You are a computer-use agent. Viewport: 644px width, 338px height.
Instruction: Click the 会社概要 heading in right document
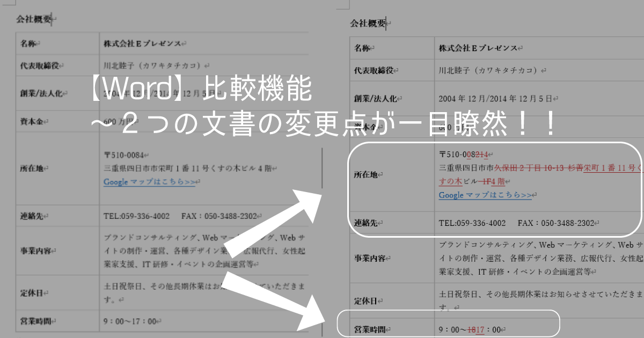point(368,23)
